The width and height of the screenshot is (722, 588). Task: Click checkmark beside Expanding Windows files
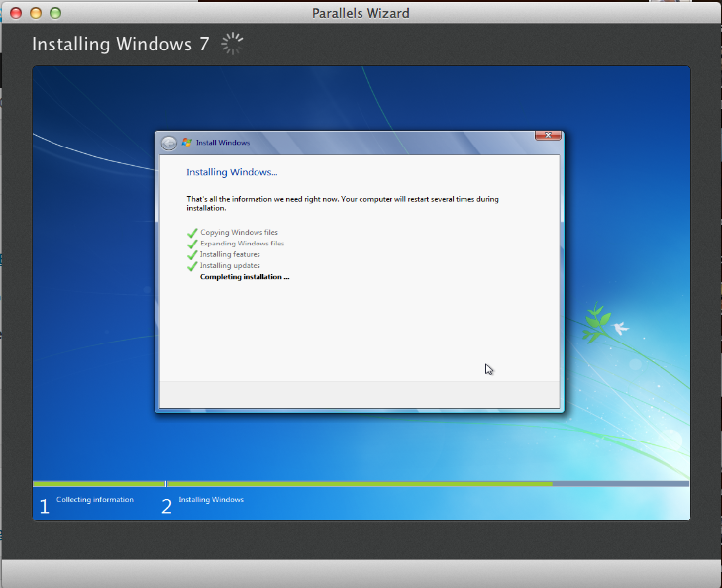tap(192, 244)
